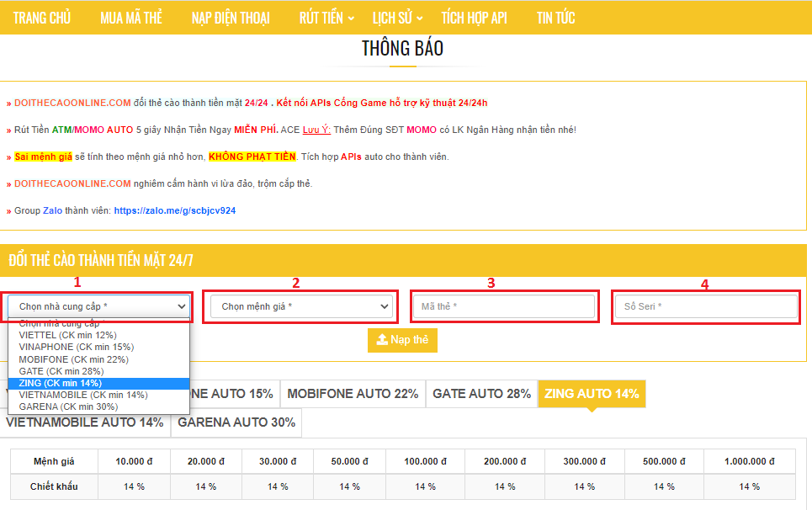The width and height of the screenshot is (812, 510).
Task: Open the Zalo group link
Action: [174, 210]
